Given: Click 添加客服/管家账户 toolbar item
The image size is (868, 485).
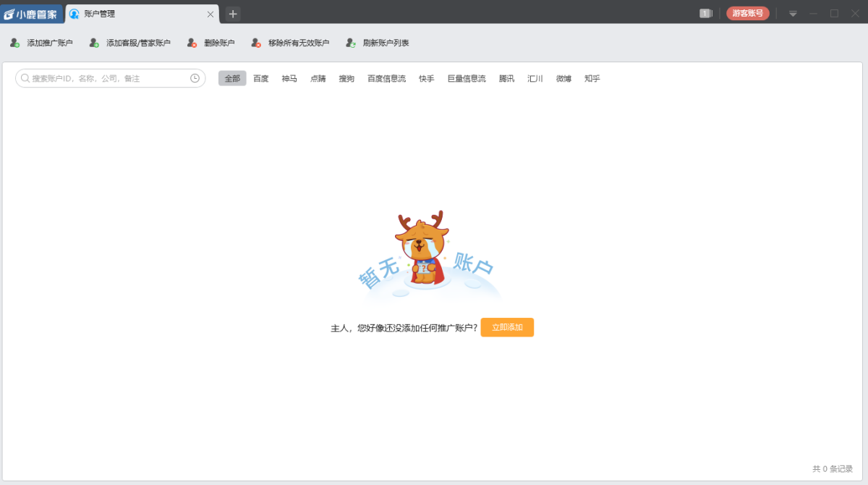Looking at the screenshot, I should point(129,43).
